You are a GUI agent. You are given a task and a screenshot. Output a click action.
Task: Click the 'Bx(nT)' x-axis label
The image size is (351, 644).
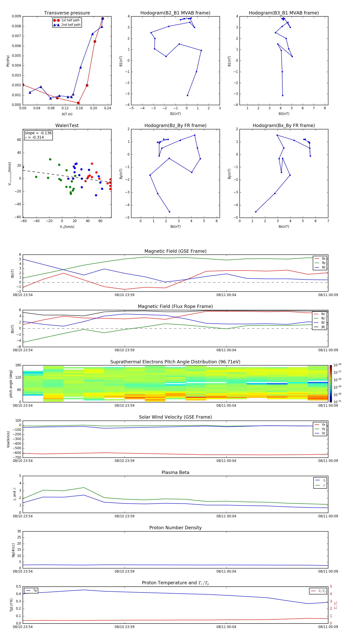284,227
